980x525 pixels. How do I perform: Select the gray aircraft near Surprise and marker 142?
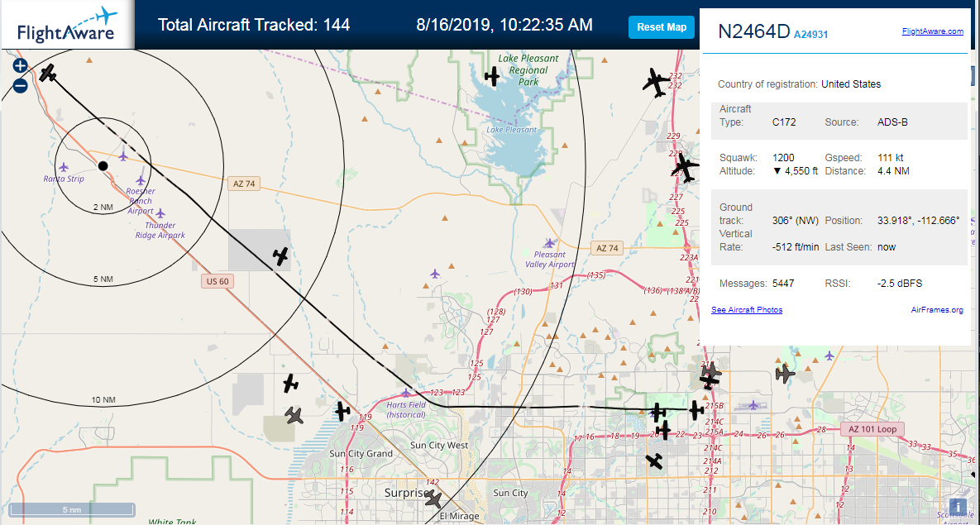433,499
